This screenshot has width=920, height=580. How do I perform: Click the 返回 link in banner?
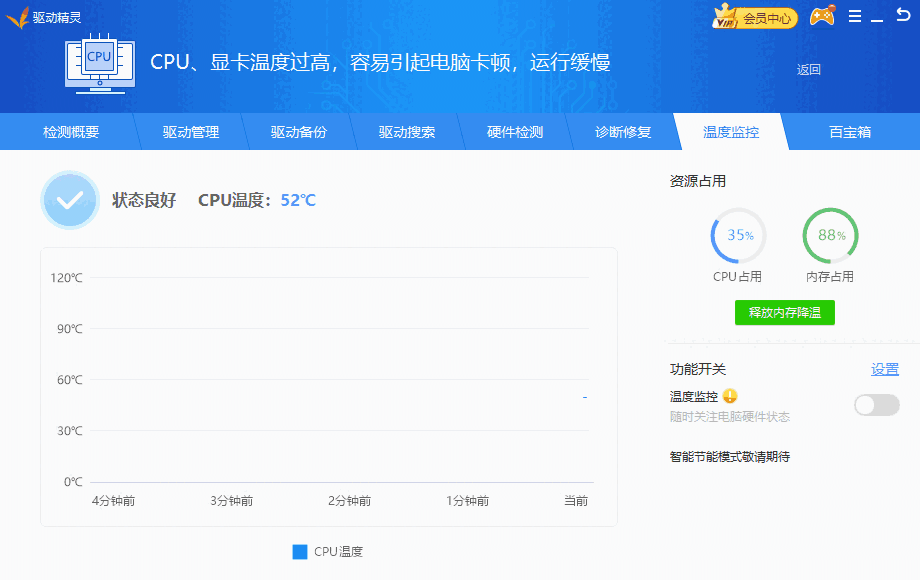pyautogui.click(x=808, y=69)
